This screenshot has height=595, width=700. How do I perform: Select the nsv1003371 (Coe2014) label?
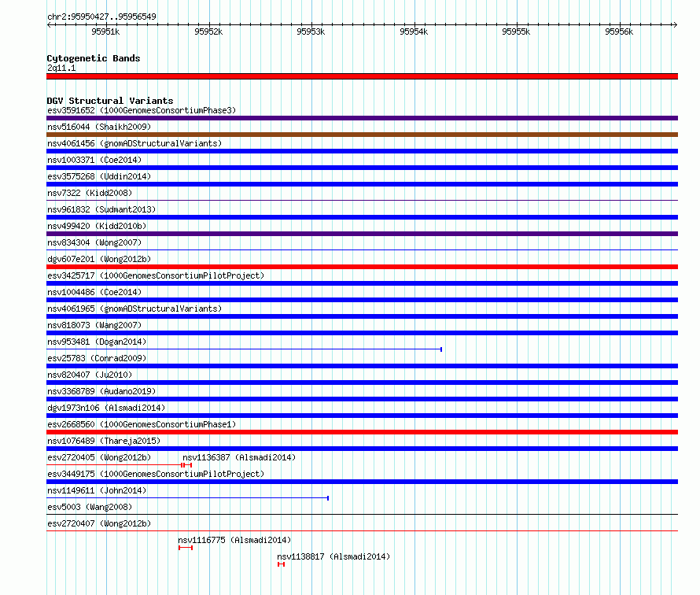point(94,160)
